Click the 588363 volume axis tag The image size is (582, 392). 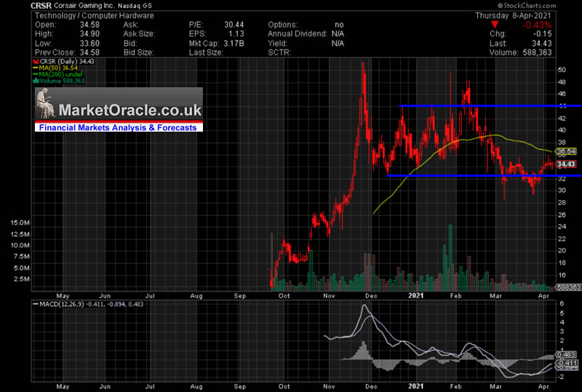568,287
